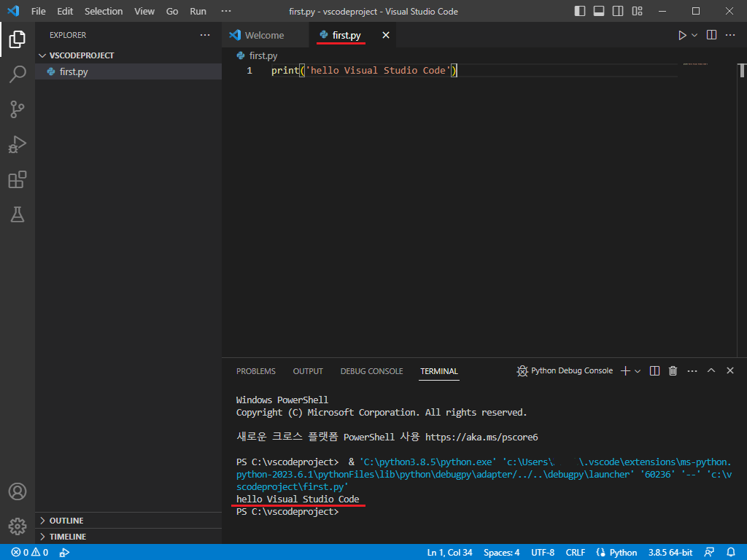Open the Manage gear settings icon
Screen dimensions: 747x560
18,526
